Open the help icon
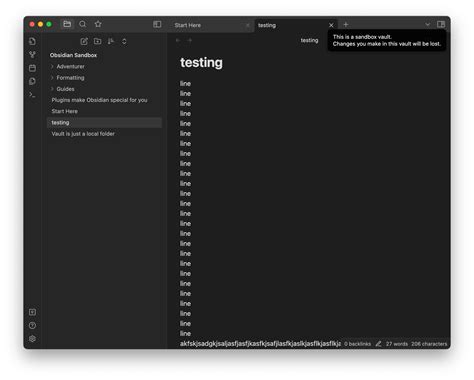The height and width of the screenshot is (380, 474). coord(32,325)
